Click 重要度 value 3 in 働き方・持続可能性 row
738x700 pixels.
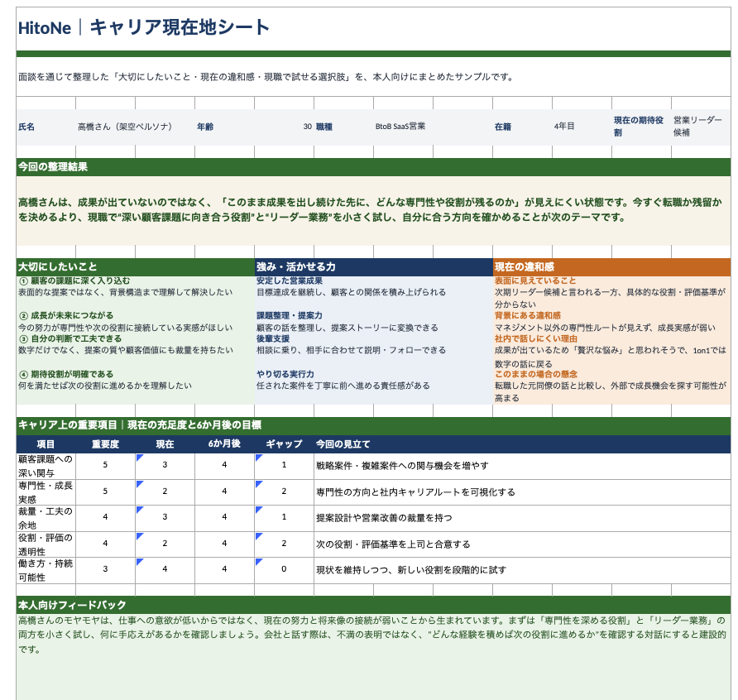coord(105,569)
